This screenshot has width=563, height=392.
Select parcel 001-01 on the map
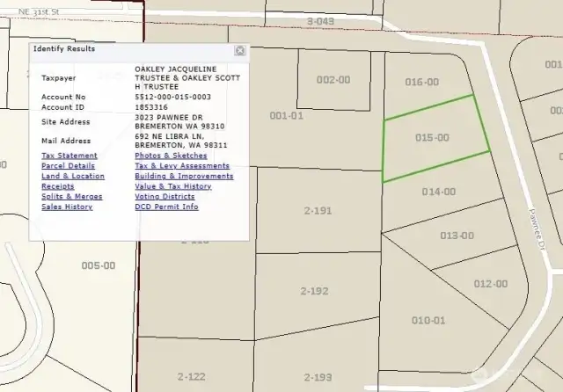click(x=287, y=116)
